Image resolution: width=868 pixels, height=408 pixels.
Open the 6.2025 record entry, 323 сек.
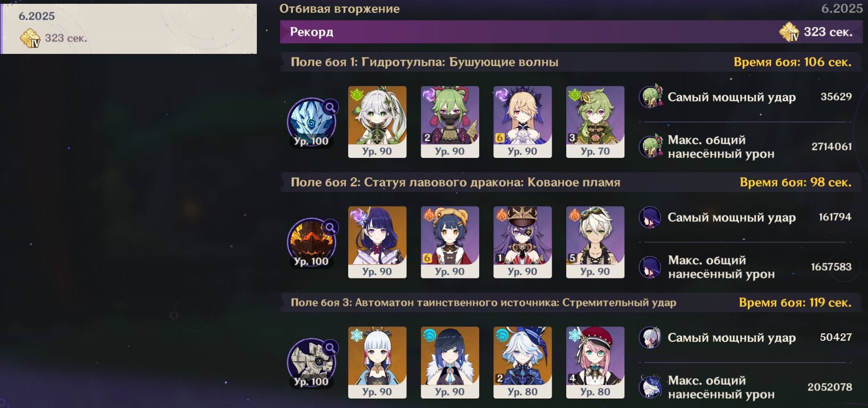coord(129,29)
